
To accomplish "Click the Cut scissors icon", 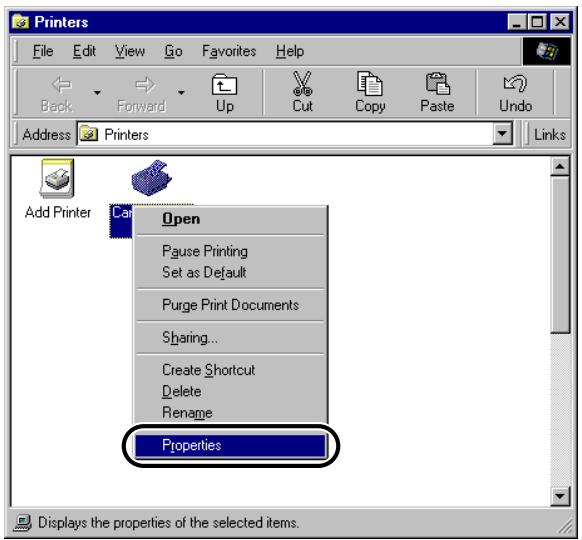I will [303, 84].
